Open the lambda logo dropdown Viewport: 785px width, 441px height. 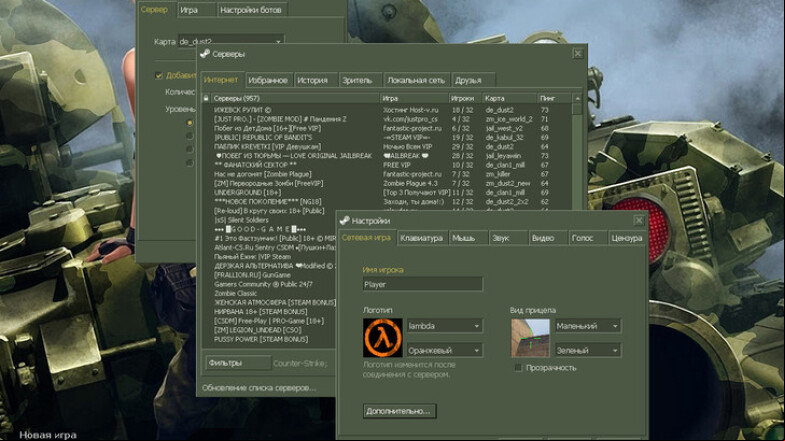tap(445, 326)
